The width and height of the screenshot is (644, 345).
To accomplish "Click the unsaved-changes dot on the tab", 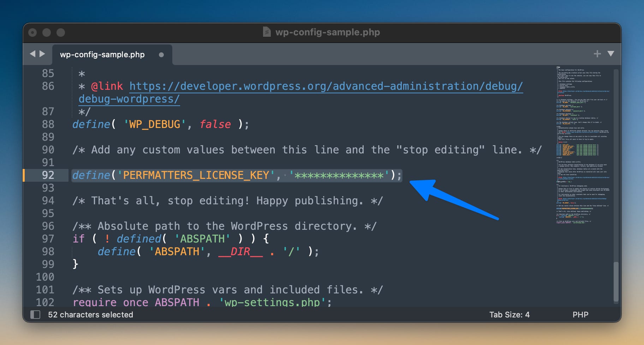I will pyautogui.click(x=161, y=55).
